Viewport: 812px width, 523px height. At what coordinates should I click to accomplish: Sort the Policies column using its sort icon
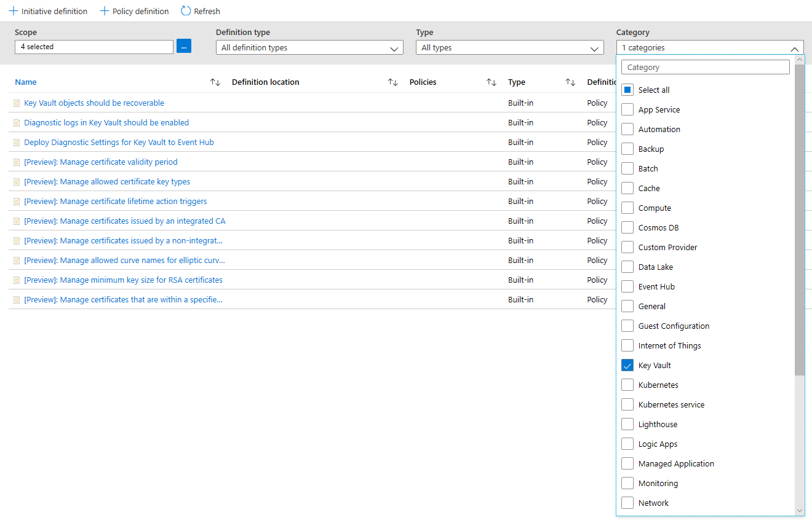(492, 82)
